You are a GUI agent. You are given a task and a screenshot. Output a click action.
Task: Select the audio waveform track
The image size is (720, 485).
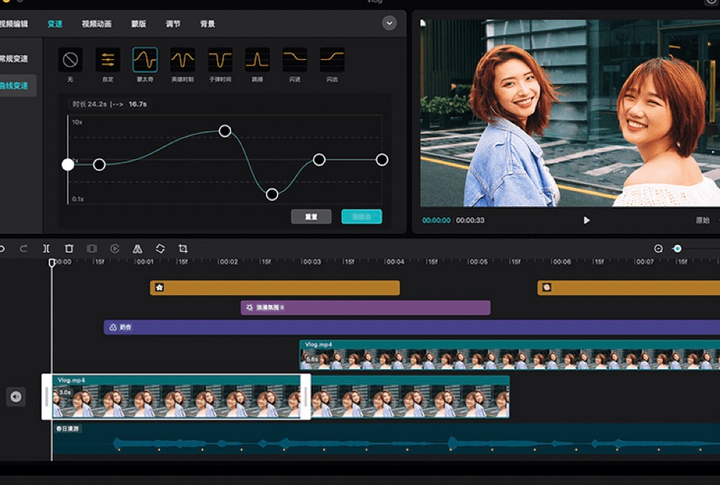386,440
